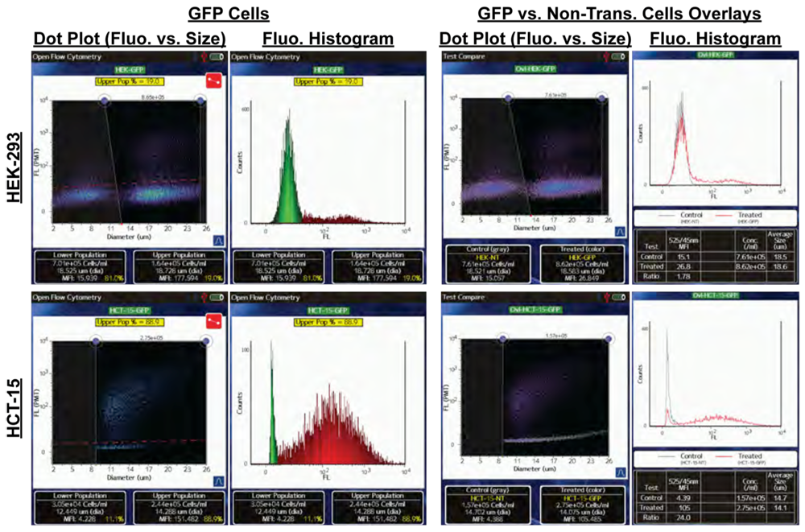Click Ovl-HEK-GFP label above Test Compare dot plot

tap(535, 68)
